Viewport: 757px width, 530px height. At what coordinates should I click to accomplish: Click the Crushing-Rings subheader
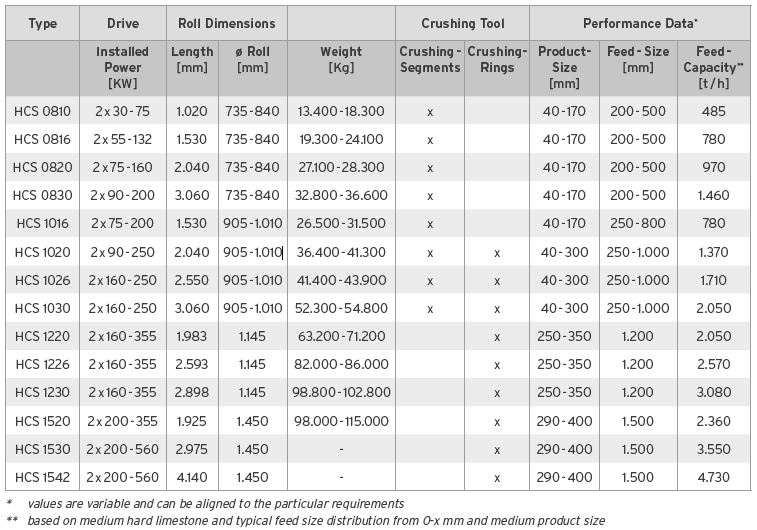click(x=497, y=59)
